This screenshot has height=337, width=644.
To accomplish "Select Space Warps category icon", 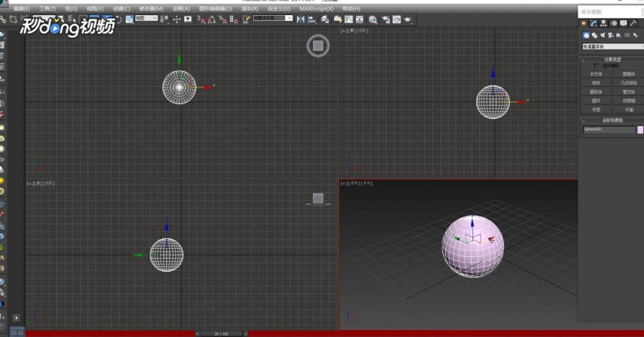I will click(628, 35).
